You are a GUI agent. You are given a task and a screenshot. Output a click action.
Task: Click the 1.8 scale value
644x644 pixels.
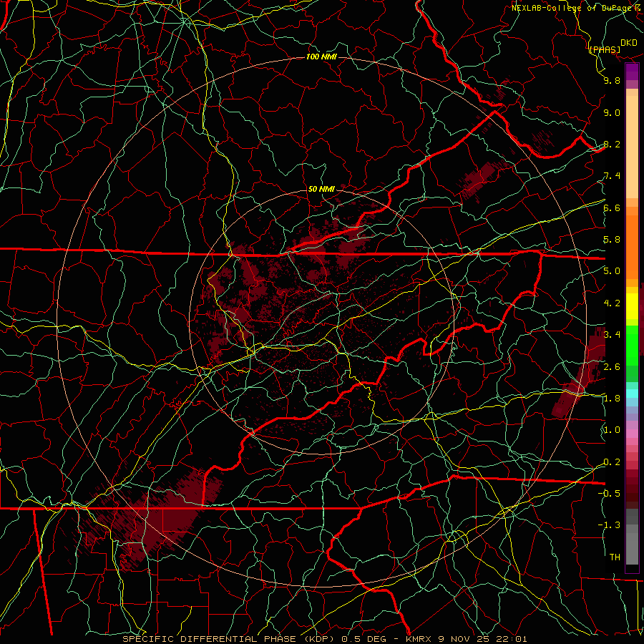coord(612,399)
